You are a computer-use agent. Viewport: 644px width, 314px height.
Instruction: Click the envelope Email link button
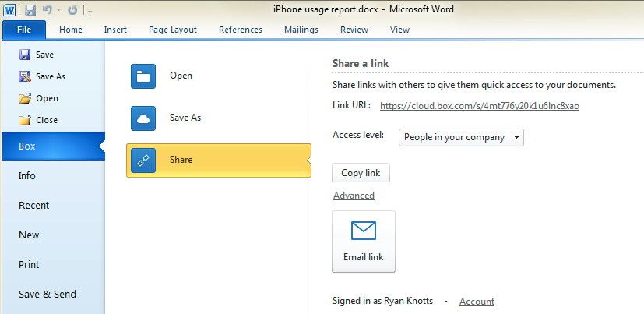pyautogui.click(x=364, y=242)
